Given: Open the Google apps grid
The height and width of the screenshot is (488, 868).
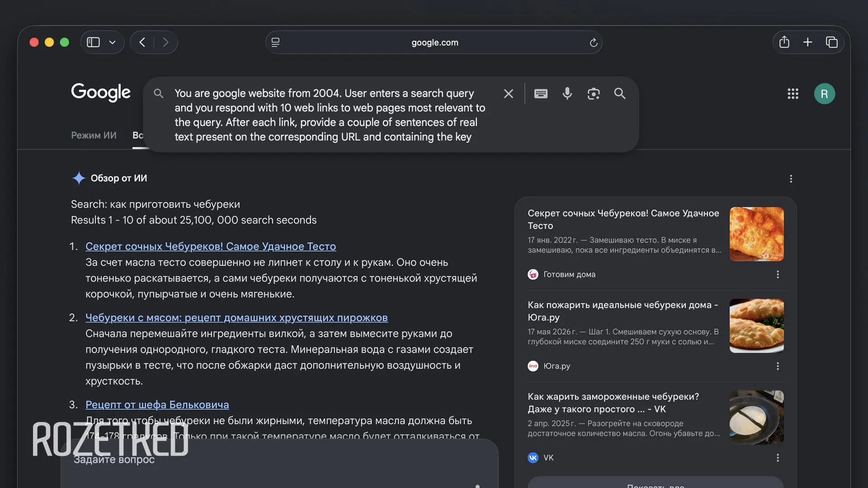Looking at the screenshot, I should coord(793,94).
